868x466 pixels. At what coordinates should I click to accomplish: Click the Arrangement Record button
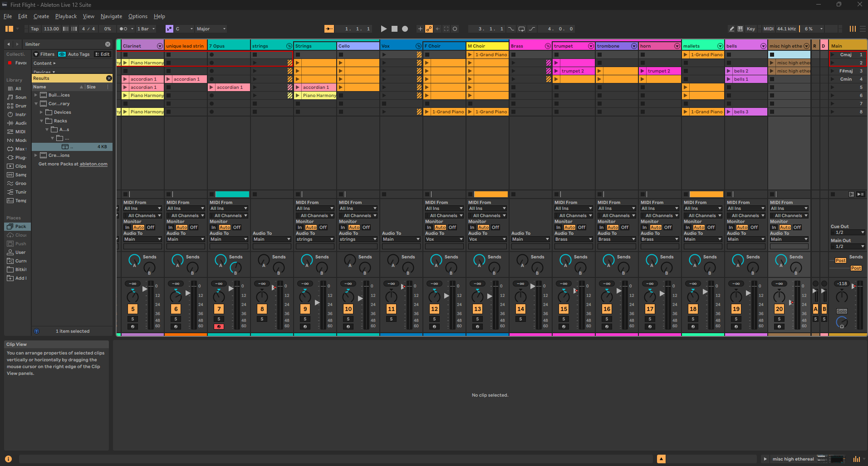[x=405, y=29]
